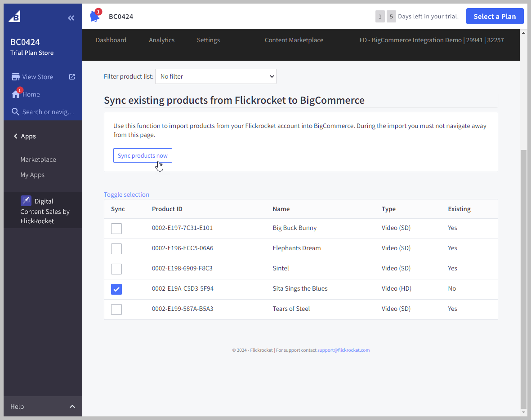Screen dimensions: 531x420
Task: Check the Big Buck Bunny sync checkbox
Action: click(116, 229)
